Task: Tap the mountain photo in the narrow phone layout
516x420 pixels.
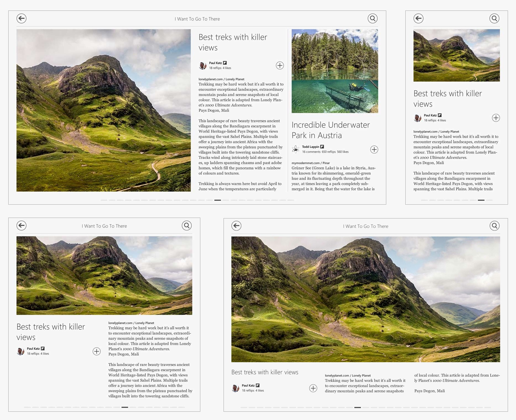Action: click(x=457, y=55)
